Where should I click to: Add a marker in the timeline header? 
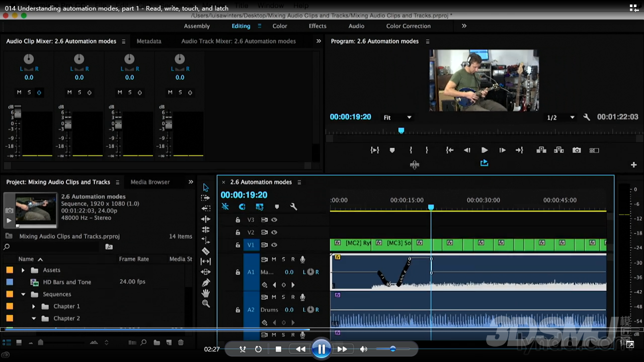(x=277, y=207)
